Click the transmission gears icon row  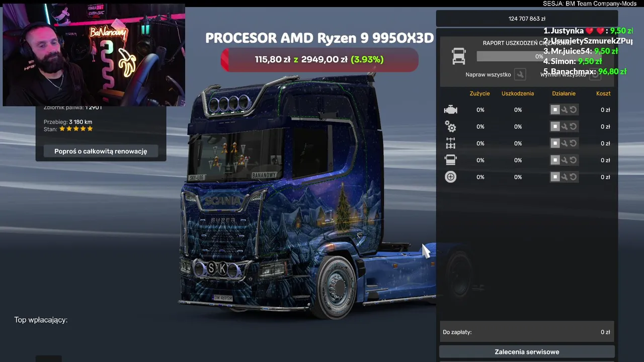tap(450, 127)
